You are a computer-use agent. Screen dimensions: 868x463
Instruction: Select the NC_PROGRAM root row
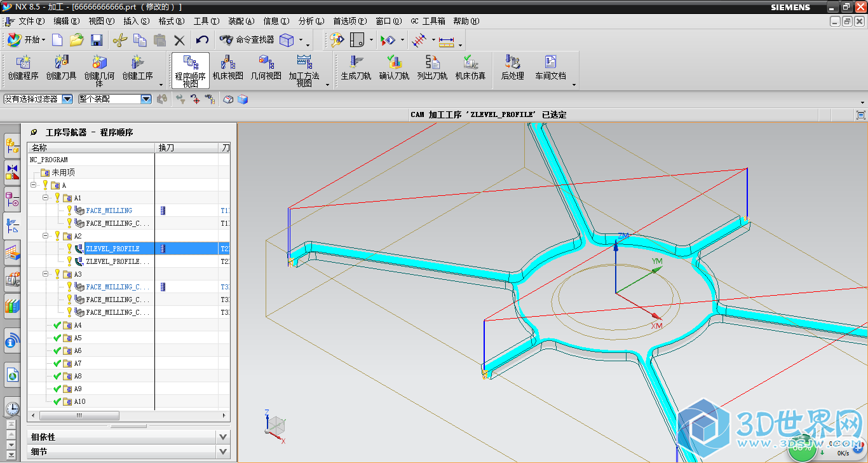click(49, 160)
